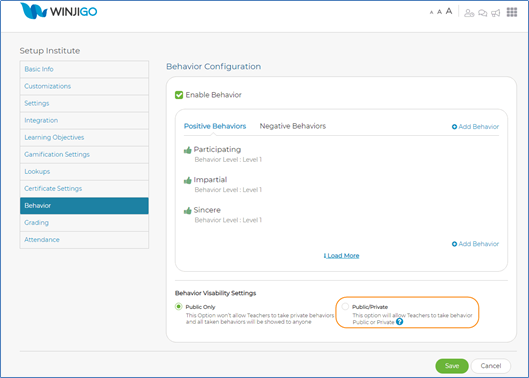Screen dimensions: 529x378
Task: Select the smallest font size A
Action: 431,12
